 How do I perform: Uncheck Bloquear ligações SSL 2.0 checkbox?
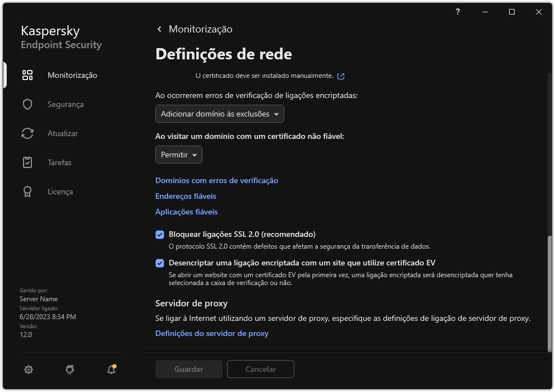pos(160,235)
